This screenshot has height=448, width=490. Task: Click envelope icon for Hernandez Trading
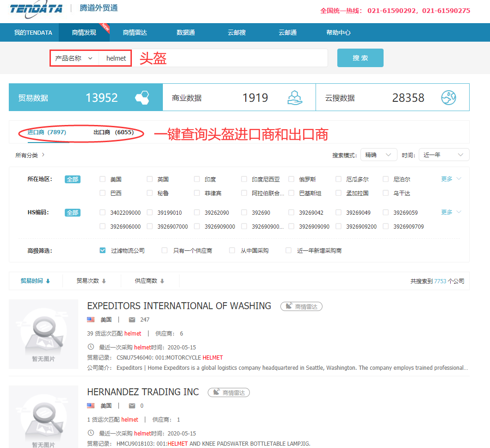coord(132,406)
